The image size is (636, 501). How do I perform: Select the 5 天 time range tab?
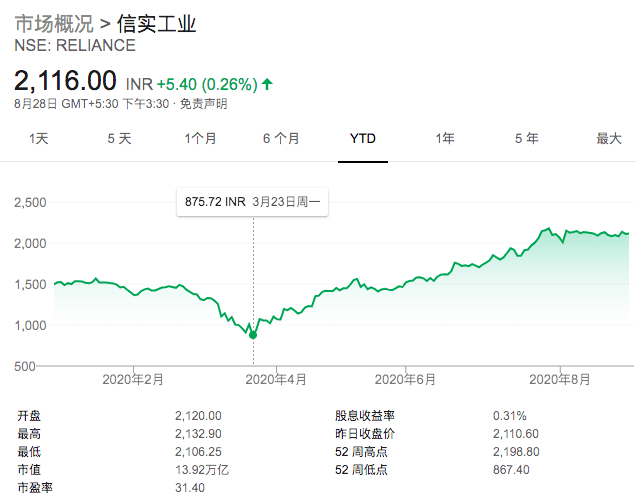[119, 139]
